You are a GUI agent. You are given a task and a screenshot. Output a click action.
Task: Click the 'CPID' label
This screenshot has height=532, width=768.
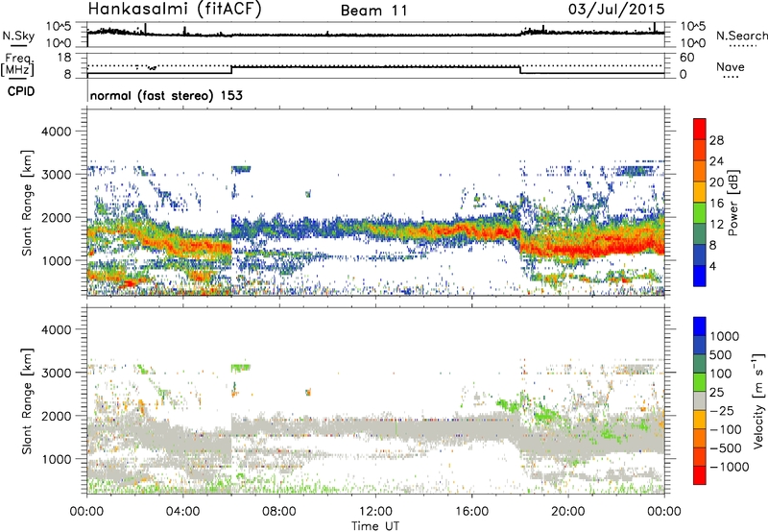(21, 91)
